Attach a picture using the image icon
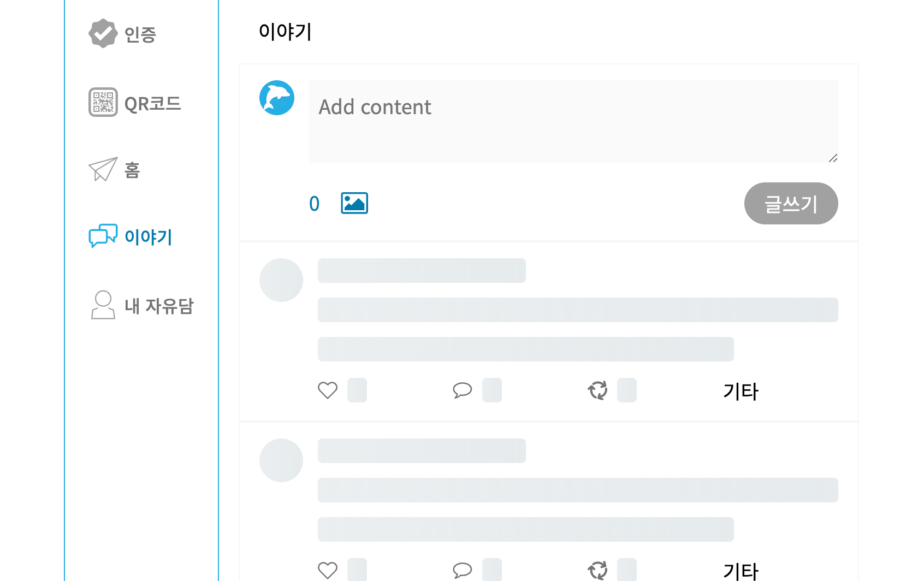The height and width of the screenshot is (581, 924). (354, 203)
